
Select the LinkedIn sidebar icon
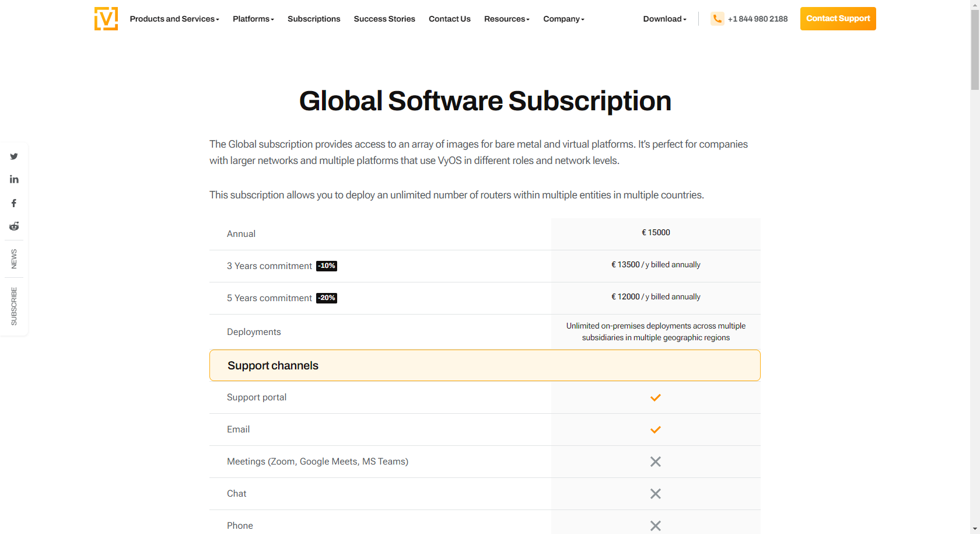pyautogui.click(x=14, y=179)
